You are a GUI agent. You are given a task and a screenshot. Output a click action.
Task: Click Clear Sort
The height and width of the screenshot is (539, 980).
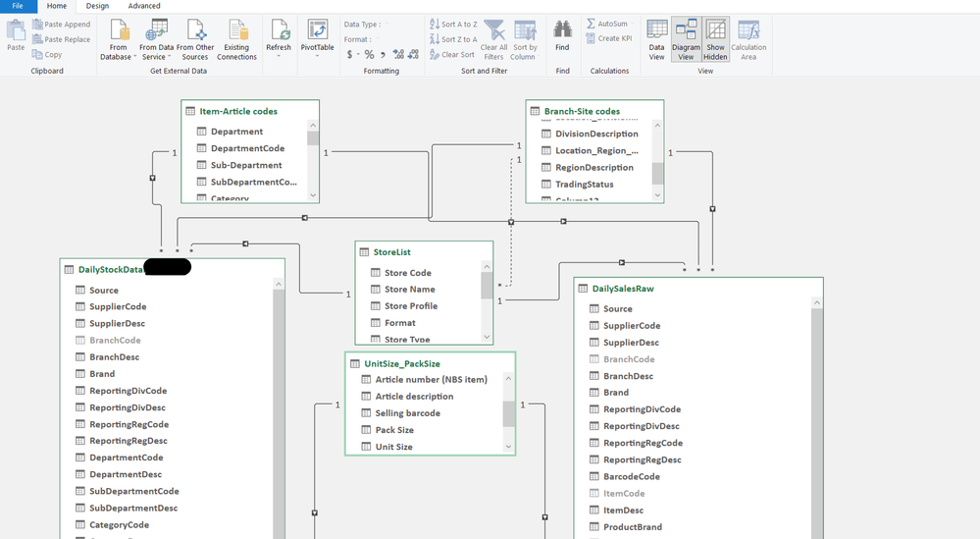pos(452,54)
